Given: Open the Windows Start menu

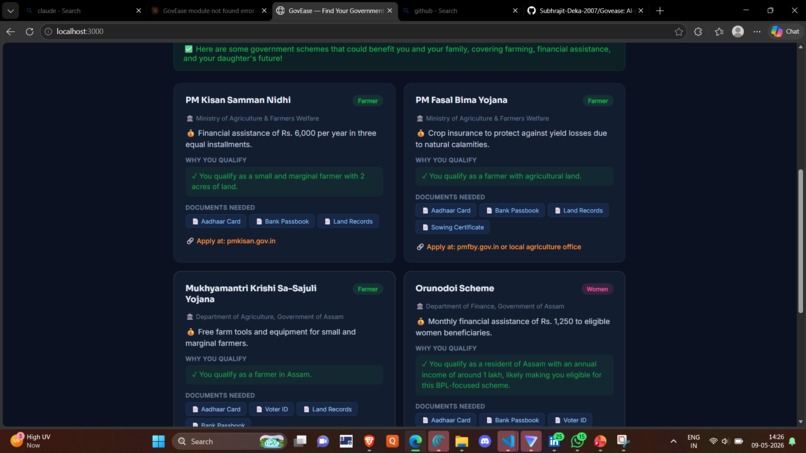Looking at the screenshot, I should click(158, 441).
